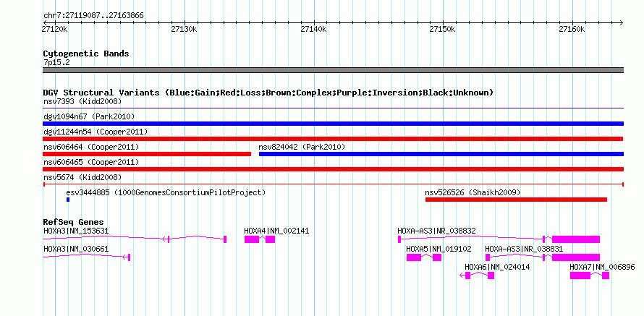Click the nsv606464 (Cooper2011) red bar
Screen dimensions: 644x316
[x=147, y=154]
